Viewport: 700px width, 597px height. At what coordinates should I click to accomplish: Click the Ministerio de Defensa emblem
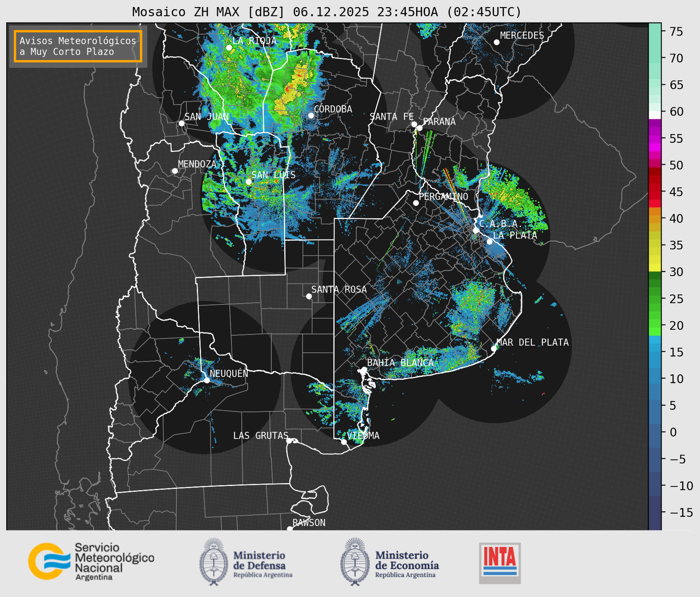coord(214,562)
